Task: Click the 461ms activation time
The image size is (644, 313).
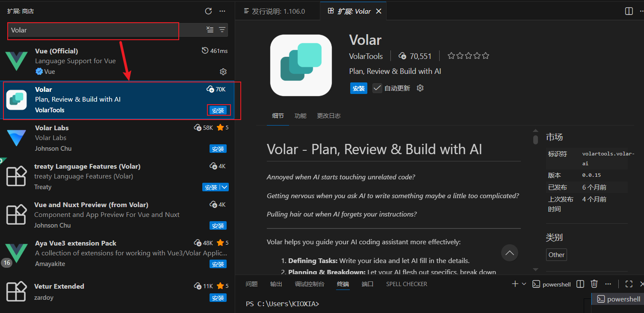Action: pos(215,51)
